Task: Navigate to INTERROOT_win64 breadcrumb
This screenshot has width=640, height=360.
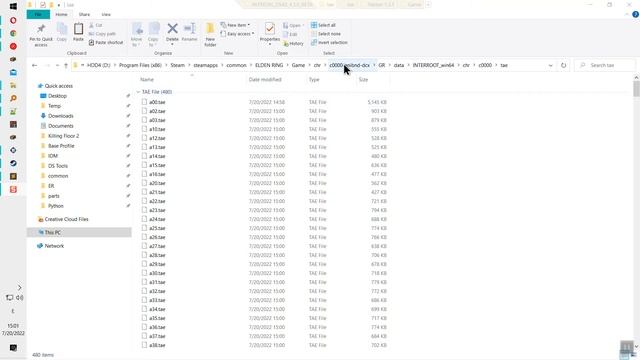Action: 433,65
